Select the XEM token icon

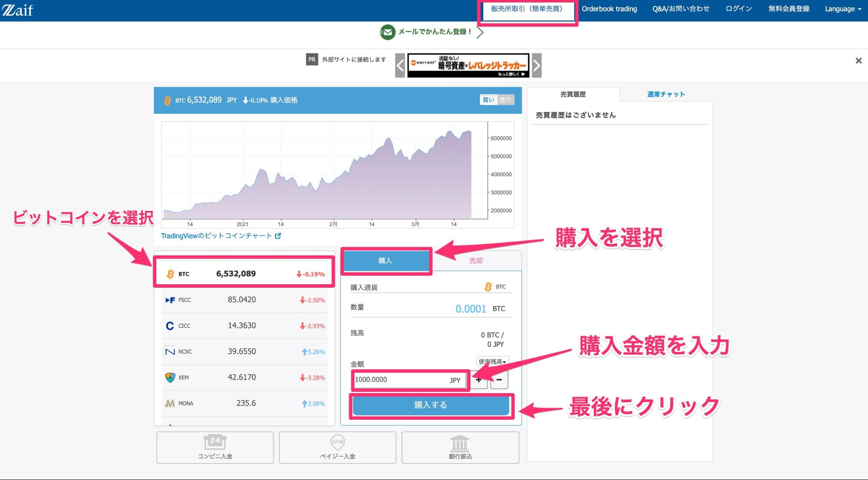(170, 378)
